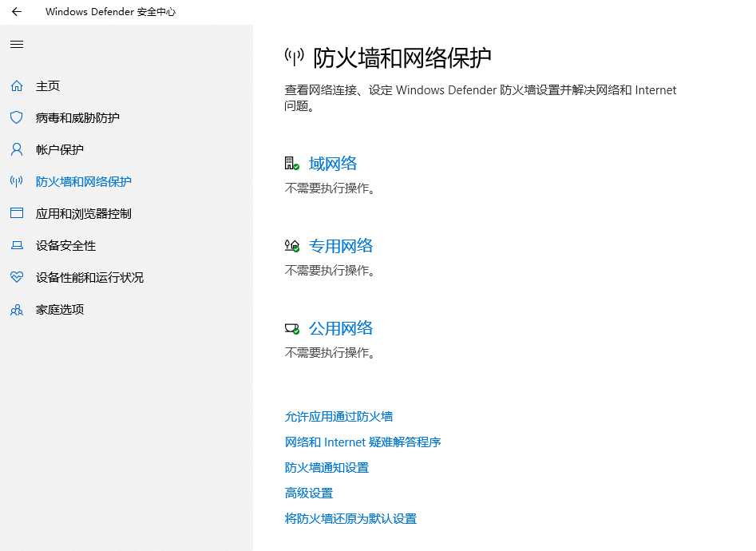This screenshot has width=756, height=551.
Task: Click 将防火墙还原为默认设置 link
Action: [350, 519]
